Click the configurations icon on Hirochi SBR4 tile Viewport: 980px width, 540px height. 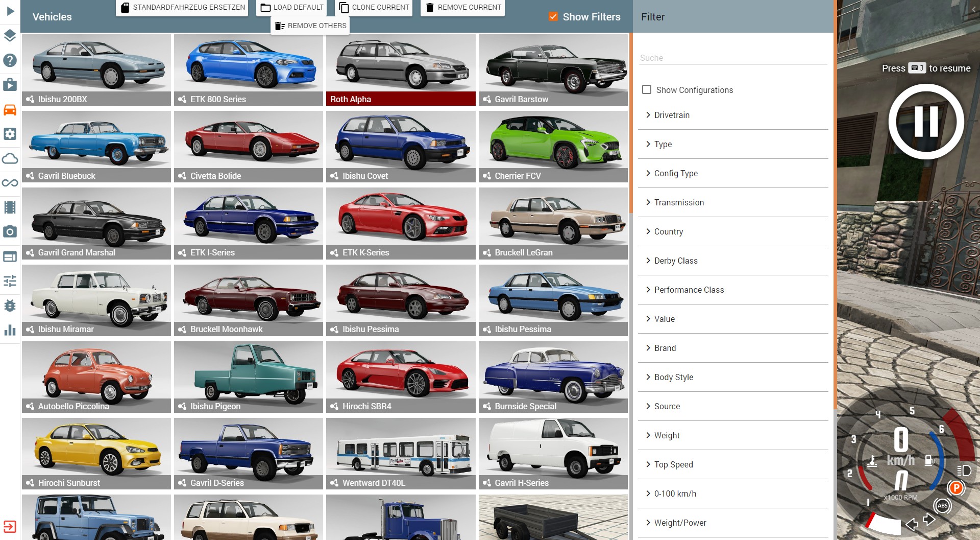point(334,406)
